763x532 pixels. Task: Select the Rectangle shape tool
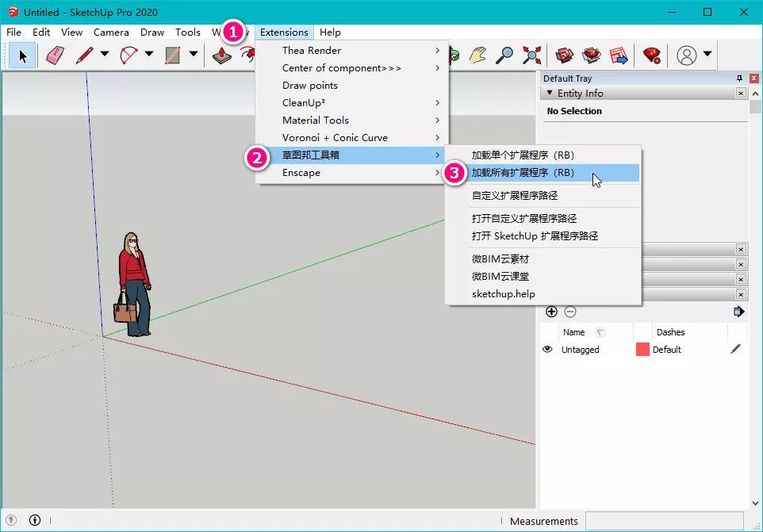[173, 55]
